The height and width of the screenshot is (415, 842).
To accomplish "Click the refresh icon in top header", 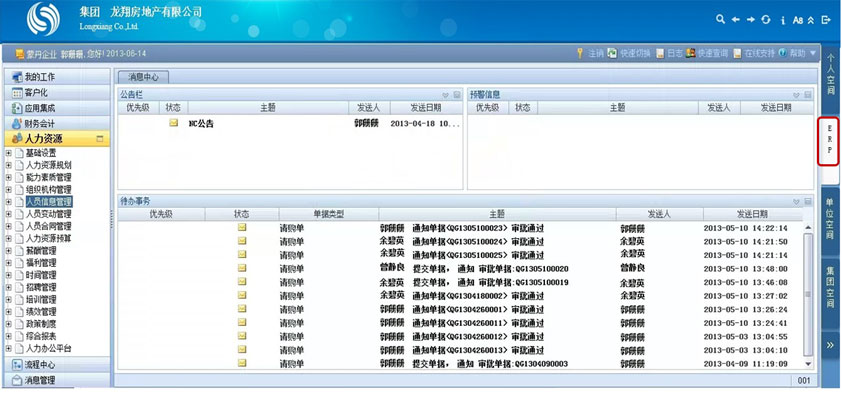I will click(765, 20).
